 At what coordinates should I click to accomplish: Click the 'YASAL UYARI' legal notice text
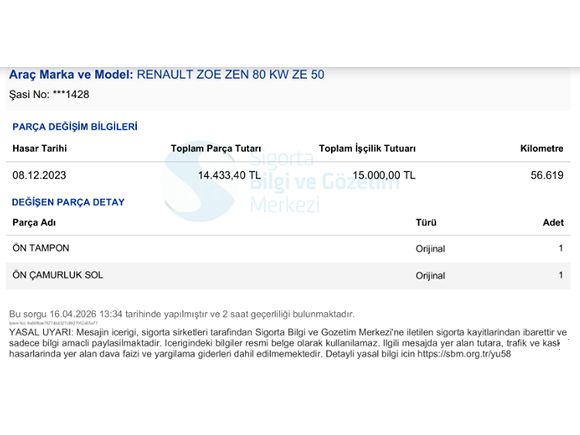[288, 343]
